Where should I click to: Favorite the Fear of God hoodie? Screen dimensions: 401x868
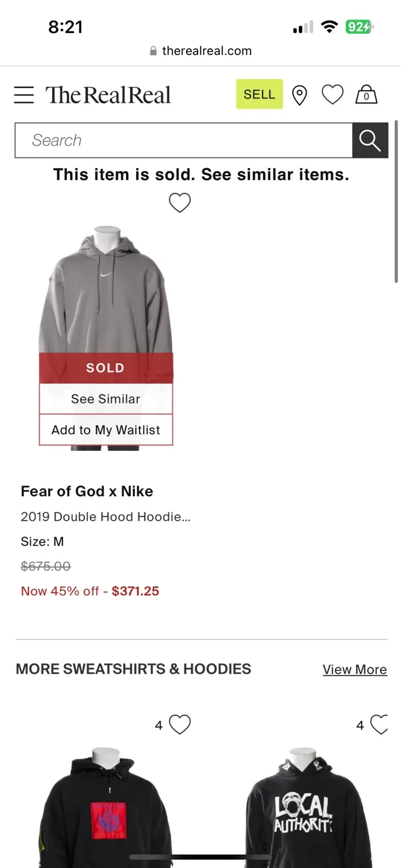click(x=179, y=203)
